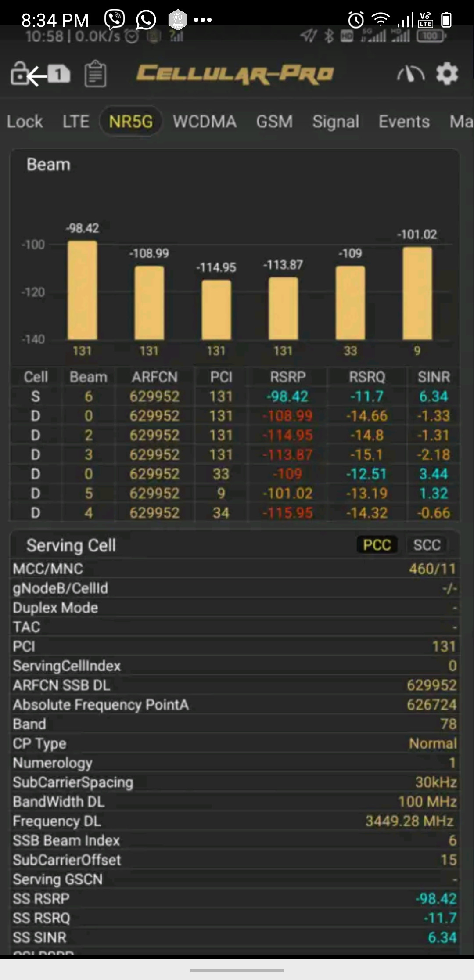
Task: Switch to the LTE tab
Action: (x=76, y=122)
